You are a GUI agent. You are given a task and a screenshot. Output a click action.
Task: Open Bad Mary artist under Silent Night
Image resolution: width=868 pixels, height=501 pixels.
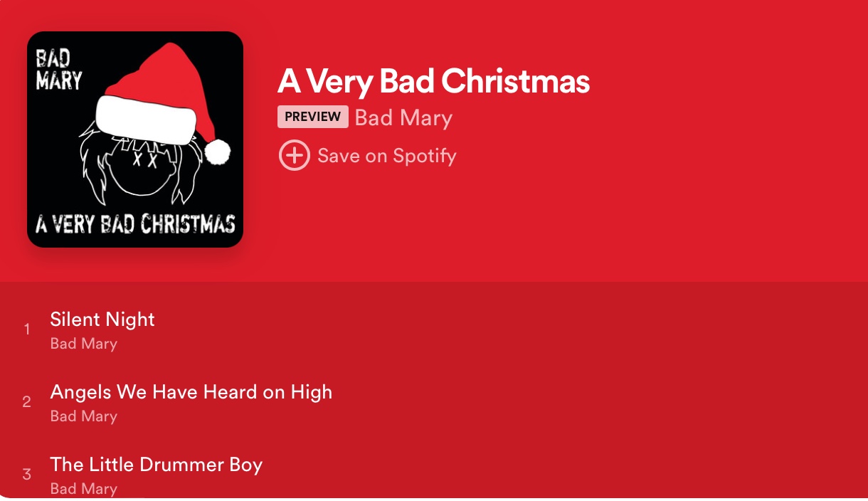(x=83, y=344)
